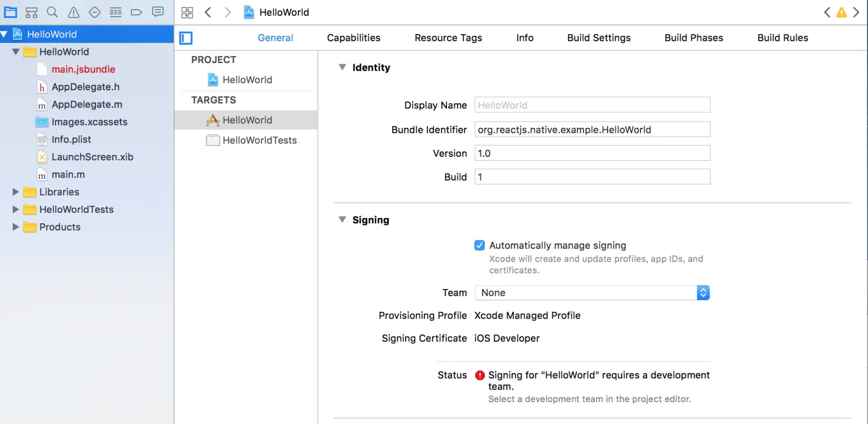The width and height of the screenshot is (868, 424).
Task: Click the main.m source file icon
Action: point(42,174)
